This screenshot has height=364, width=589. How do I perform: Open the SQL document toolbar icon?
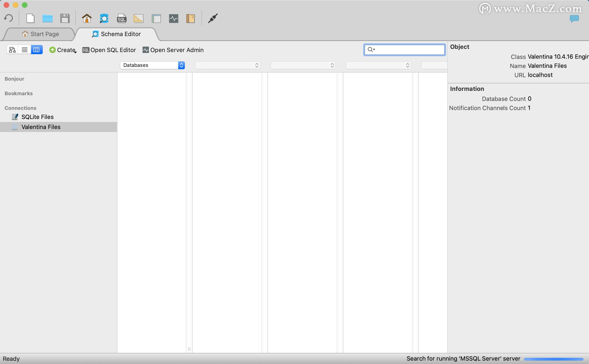[x=121, y=18]
